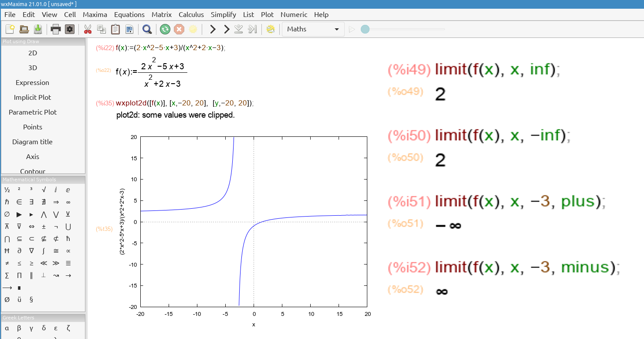Open preferences via the gear icon
The height and width of the screenshot is (339, 644).
click(70, 29)
